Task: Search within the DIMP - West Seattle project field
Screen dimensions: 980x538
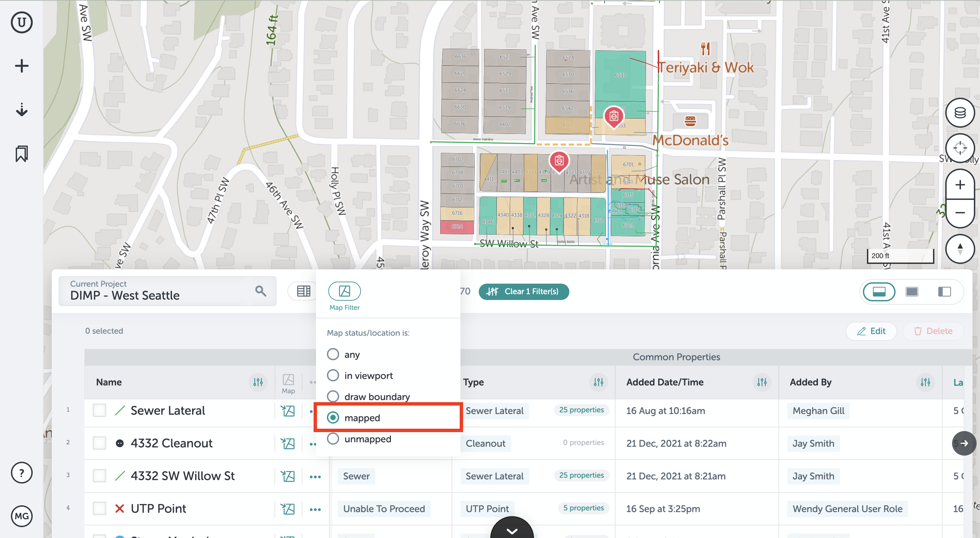Action: (x=261, y=291)
